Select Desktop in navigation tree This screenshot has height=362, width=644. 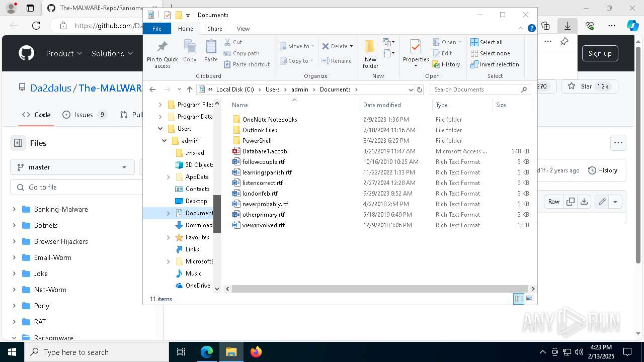pos(196,201)
